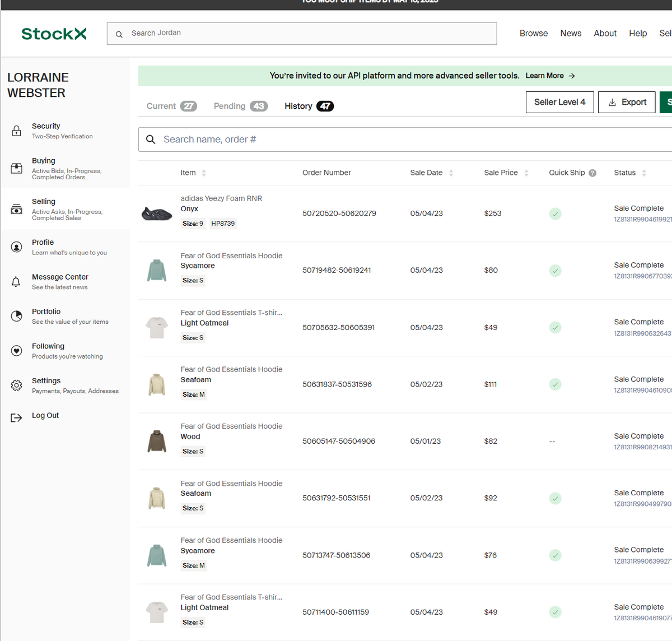672x641 pixels.
Task: Switch to the Current tab
Action: point(171,106)
